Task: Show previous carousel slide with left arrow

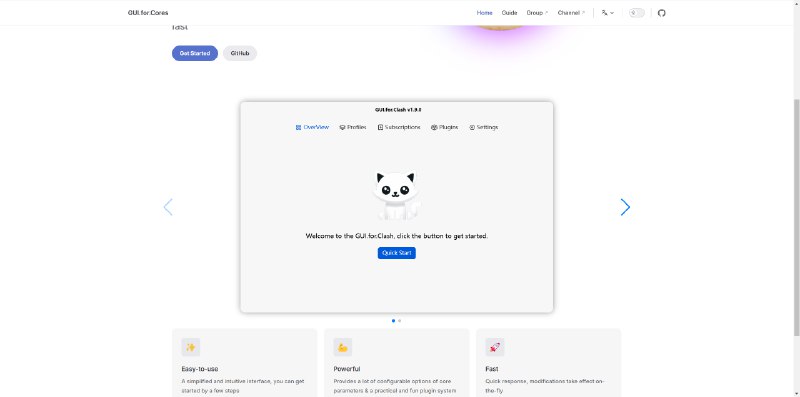Action: pyautogui.click(x=168, y=207)
